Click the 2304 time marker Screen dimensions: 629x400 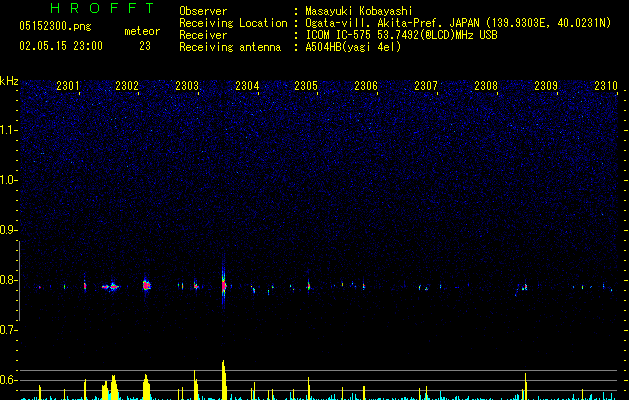point(247,86)
